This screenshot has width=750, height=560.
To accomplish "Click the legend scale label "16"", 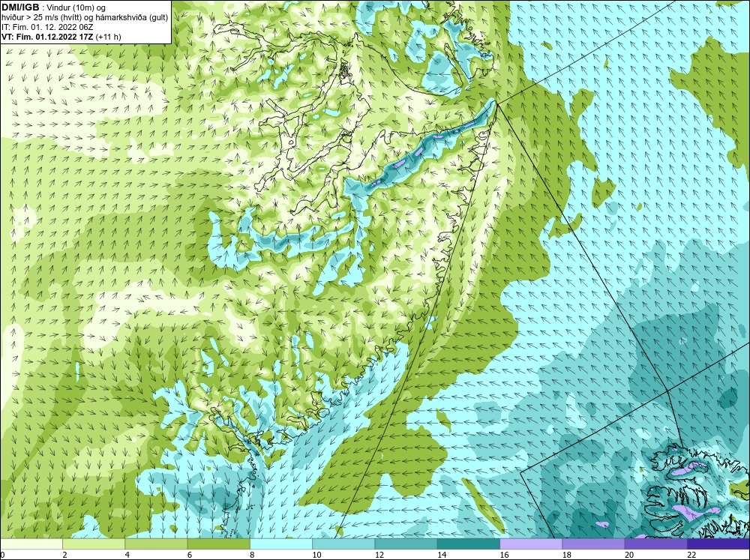I will tap(504, 555).
